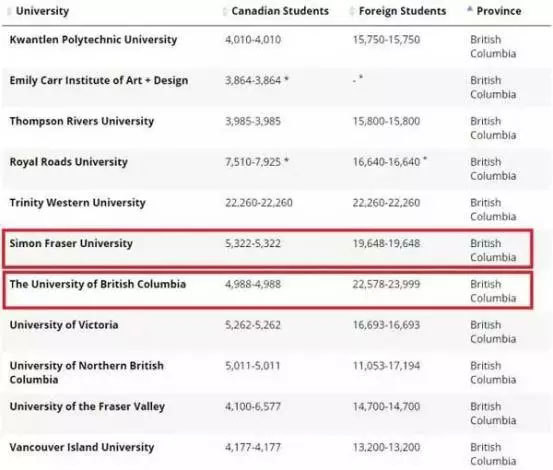Select Thompson Rivers University row name
This screenshot has width=553, height=470.
tap(82, 121)
